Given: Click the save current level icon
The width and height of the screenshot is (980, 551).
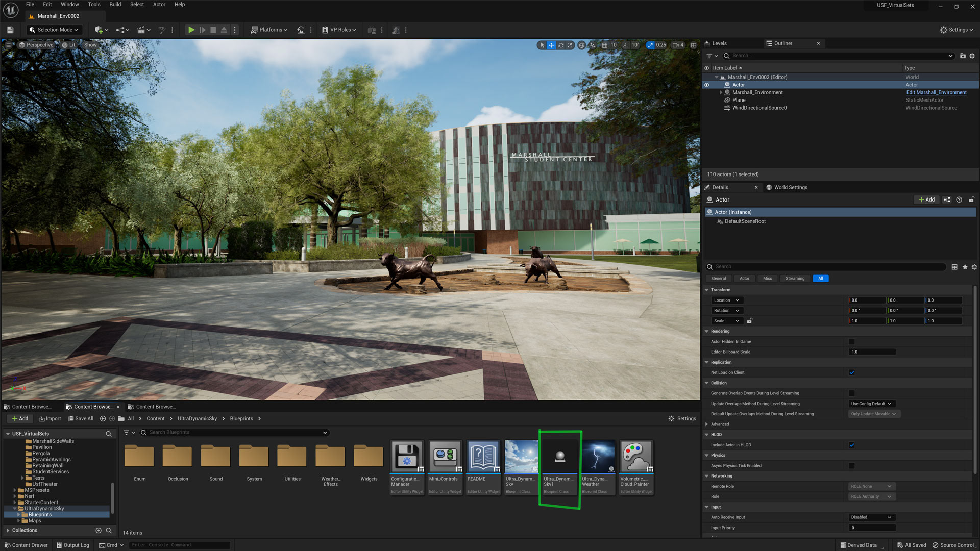Looking at the screenshot, I should point(10,30).
